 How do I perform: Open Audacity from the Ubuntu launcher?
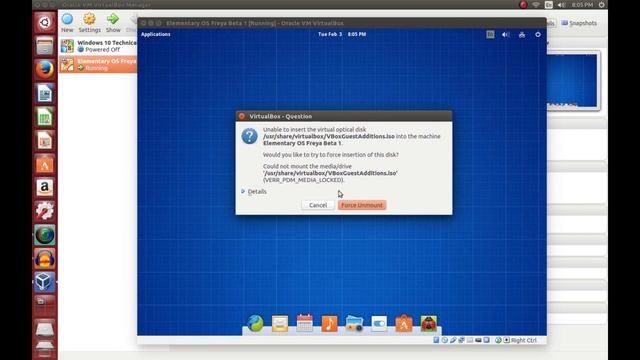(x=44, y=258)
